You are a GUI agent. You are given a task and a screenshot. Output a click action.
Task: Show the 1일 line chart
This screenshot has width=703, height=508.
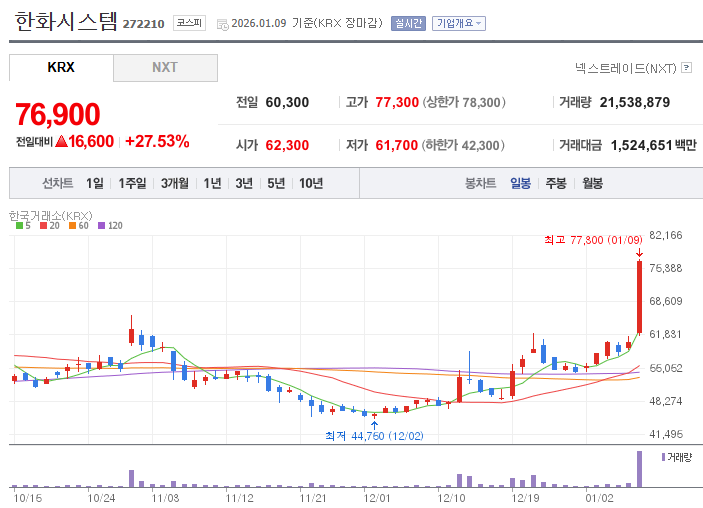tap(95, 183)
